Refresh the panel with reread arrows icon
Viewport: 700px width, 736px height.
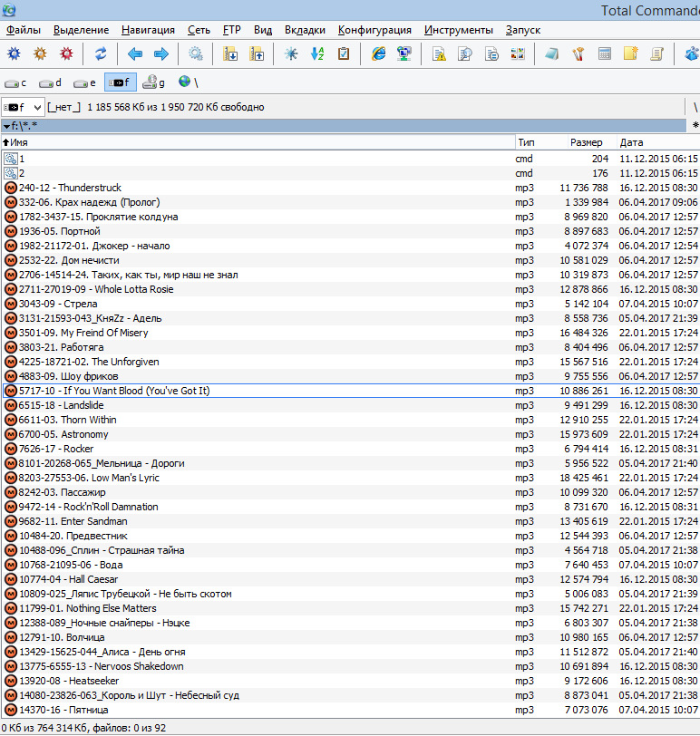pos(101,54)
